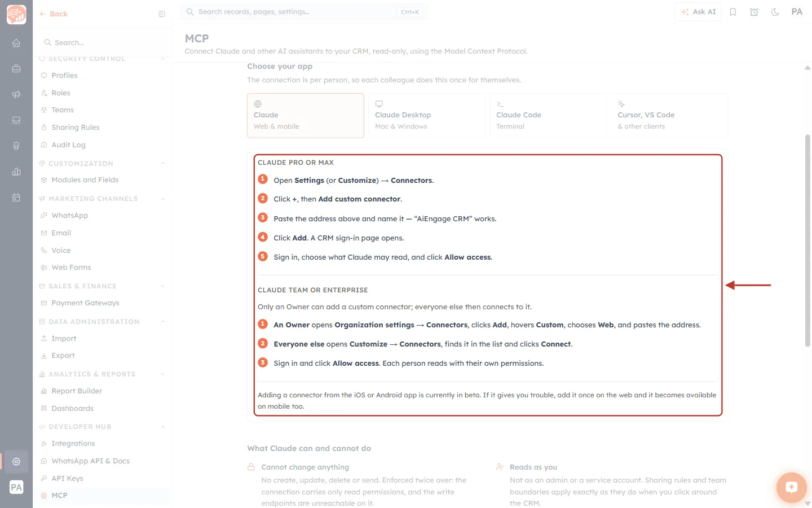Screen dimensions: 812x508
Task: Click the 'Cannot change anything' title
Action: pos(305,467)
